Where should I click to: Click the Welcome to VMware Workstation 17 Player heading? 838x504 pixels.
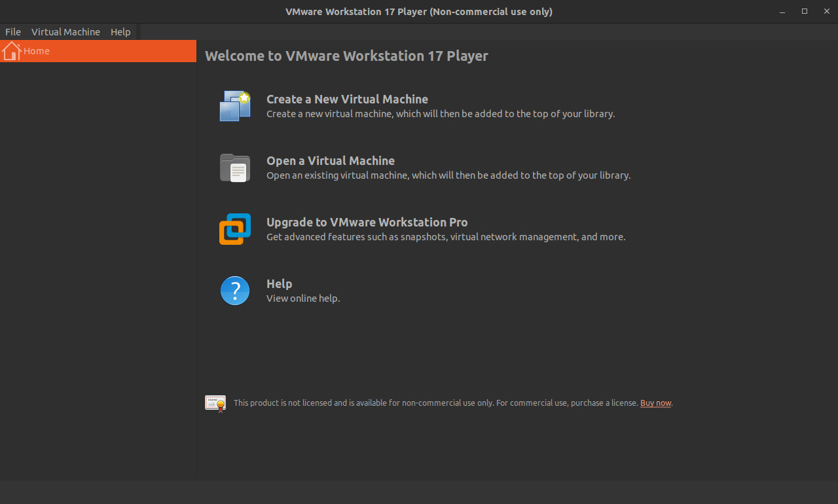coord(346,56)
